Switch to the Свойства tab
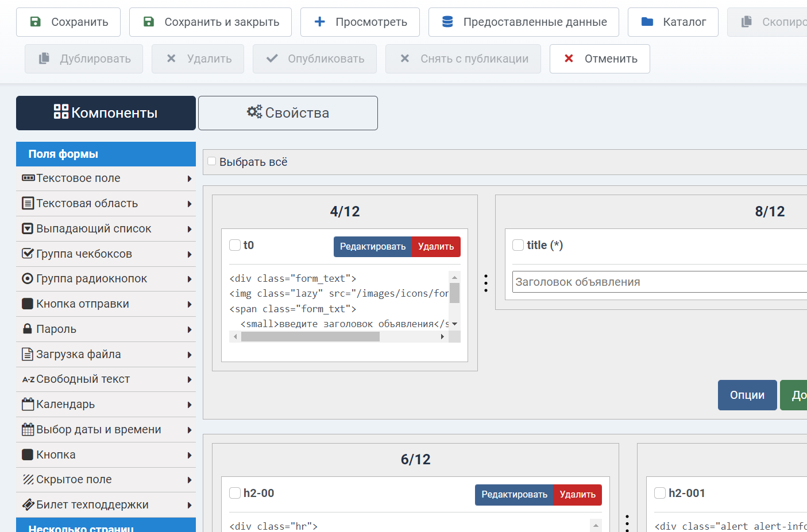 288,113
